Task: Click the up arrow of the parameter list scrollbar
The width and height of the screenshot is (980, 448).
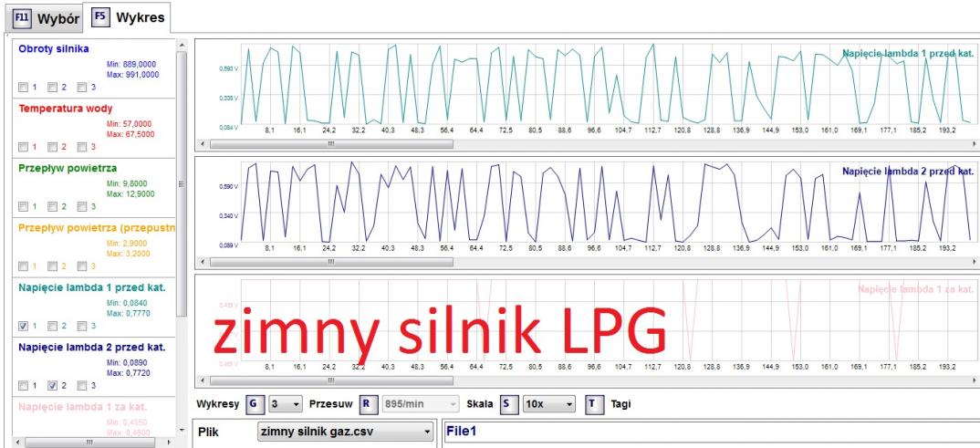Action: pyautogui.click(x=182, y=45)
